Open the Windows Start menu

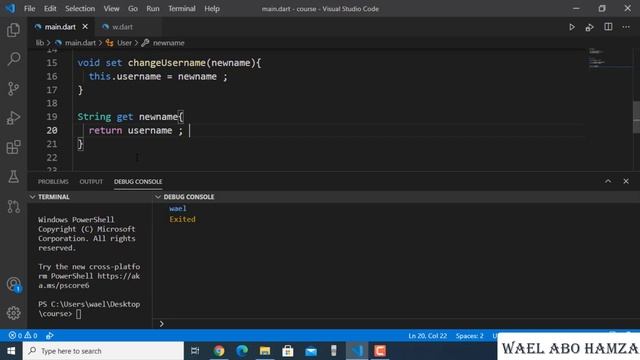(11, 351)
